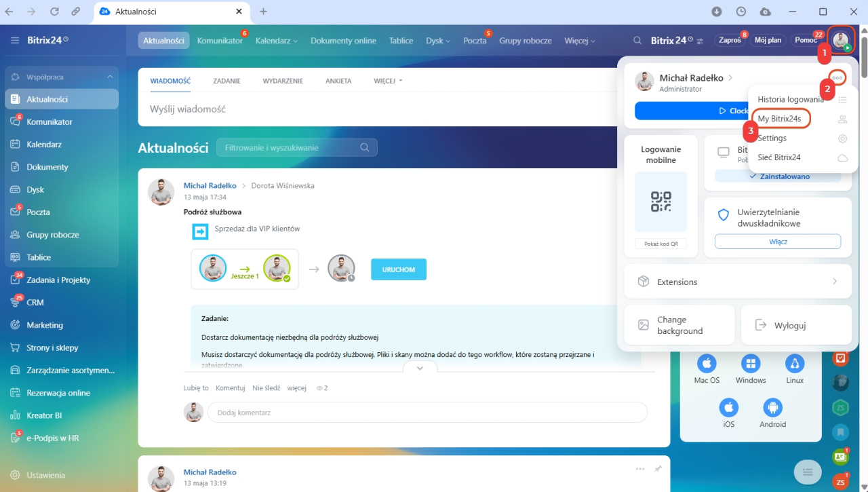Click the three-dots menu in profile panel

837,77
